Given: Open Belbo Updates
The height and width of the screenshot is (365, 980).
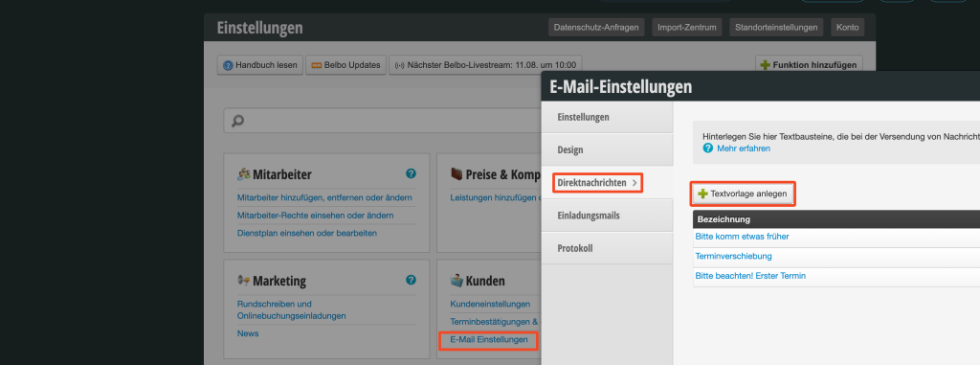Looking at the screenshot, I should (x=345, y=65).
